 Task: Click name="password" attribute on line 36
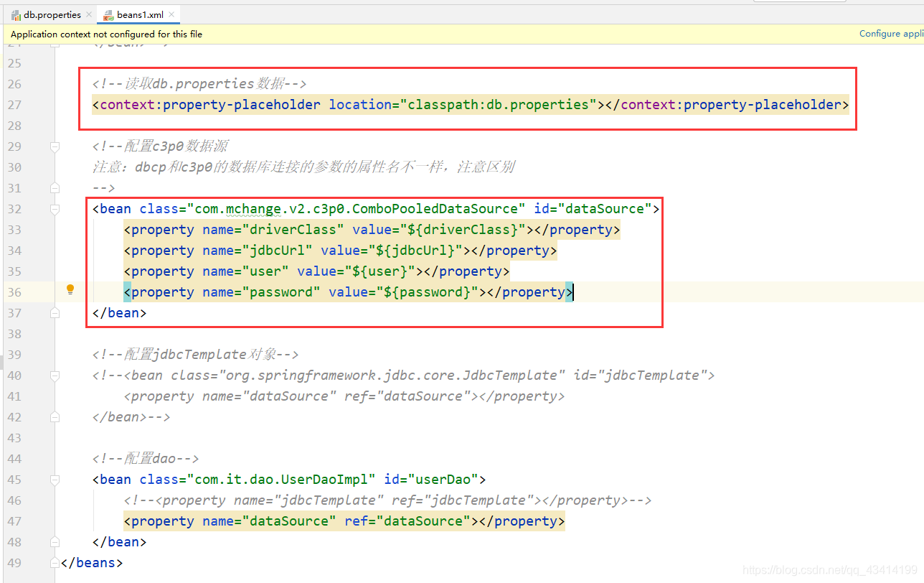point(262,292)
